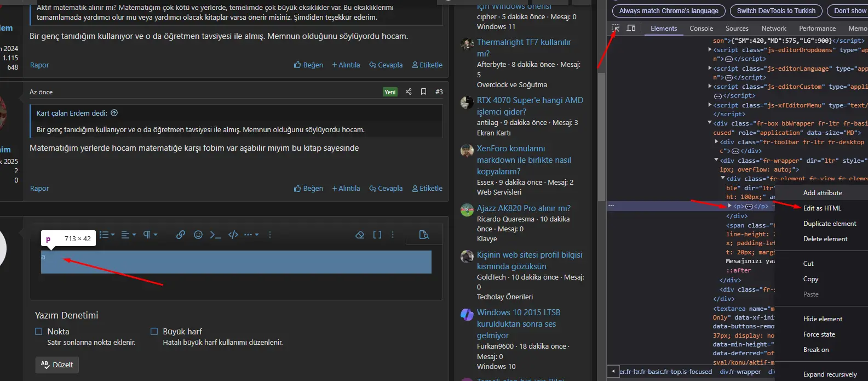Expand the js-editorLanguage script node
Screen dimensions: 868x381
click(x=710, y=68)
